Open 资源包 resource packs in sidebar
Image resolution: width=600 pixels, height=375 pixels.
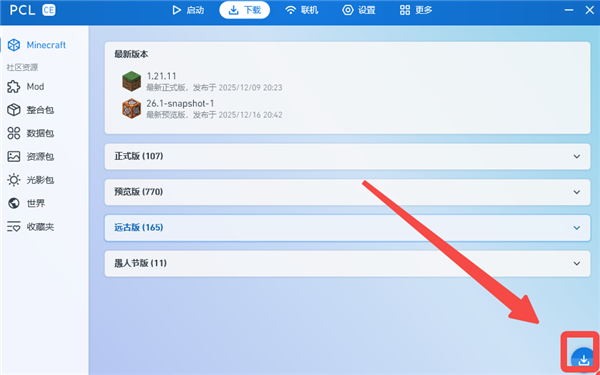(x=44, y=157)
